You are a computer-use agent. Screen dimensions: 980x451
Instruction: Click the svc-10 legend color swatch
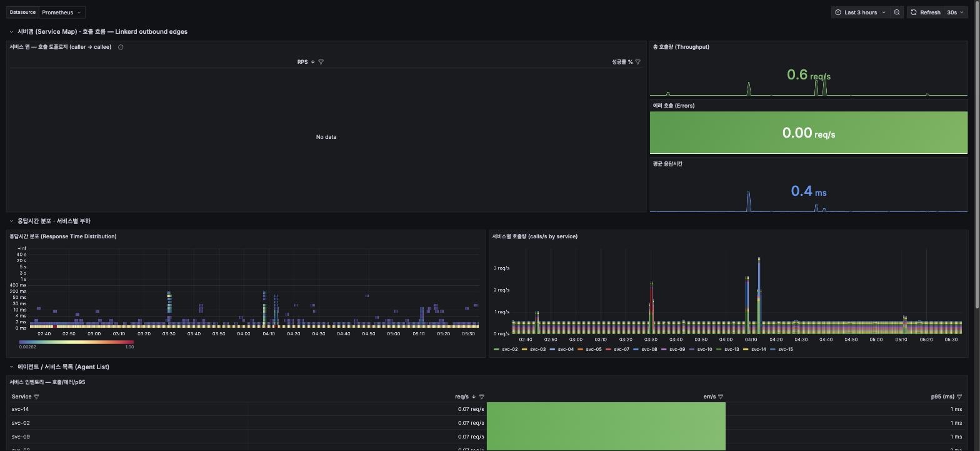(692, 350)
